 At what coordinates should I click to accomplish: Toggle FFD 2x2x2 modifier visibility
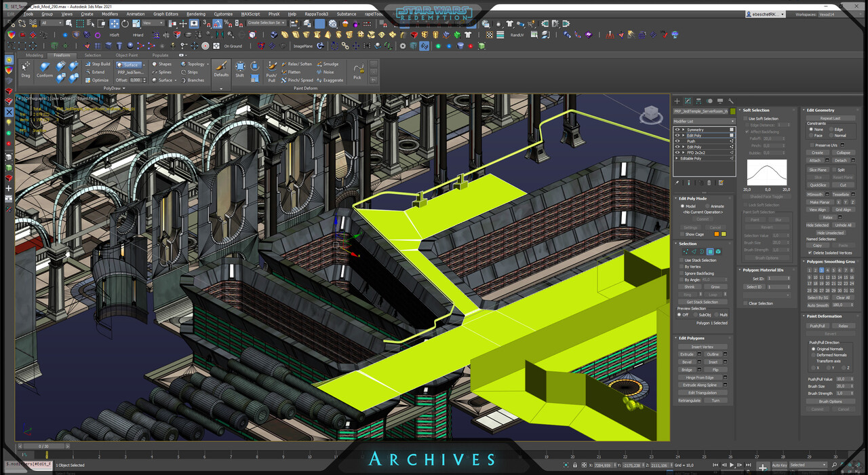tap(677, 153)
